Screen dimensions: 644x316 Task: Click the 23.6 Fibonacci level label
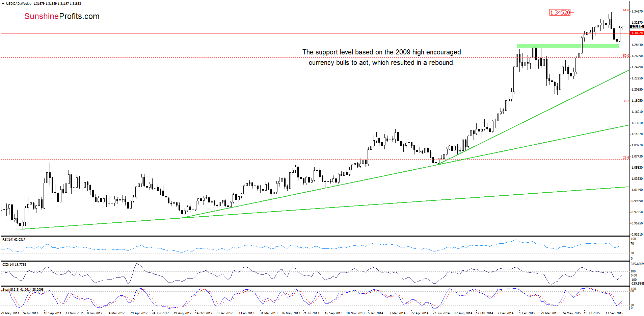click(x=626, y=157)
